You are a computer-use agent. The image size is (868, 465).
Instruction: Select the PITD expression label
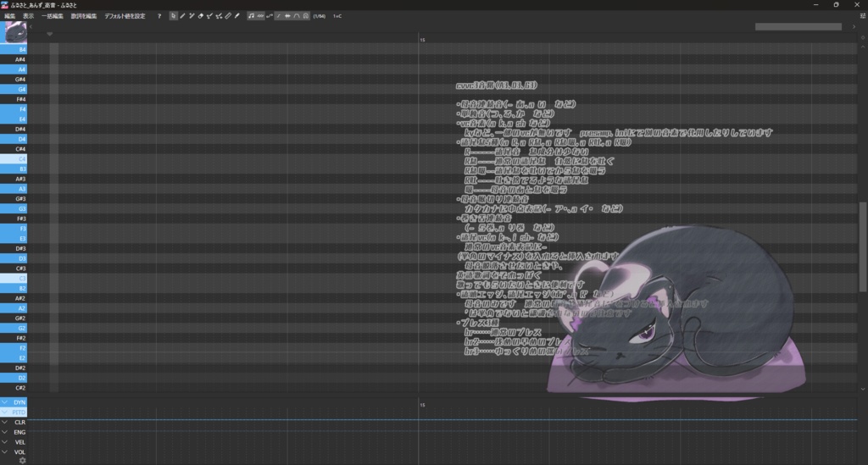pos(19,412)
